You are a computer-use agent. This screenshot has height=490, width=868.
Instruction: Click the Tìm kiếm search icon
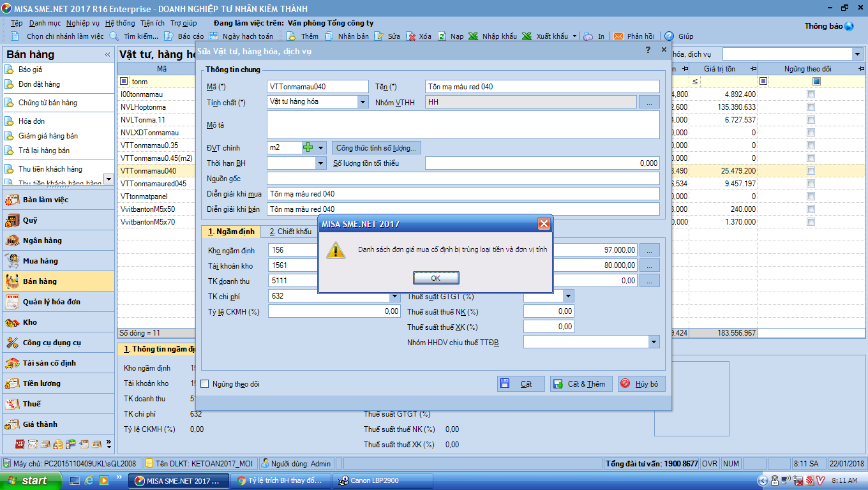[x=114, y=36]
